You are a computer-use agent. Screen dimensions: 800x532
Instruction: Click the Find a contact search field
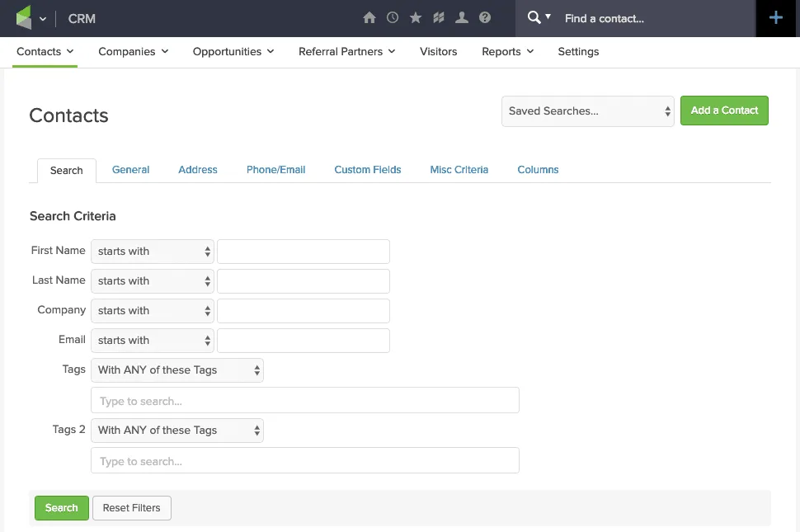coord(652,18)
